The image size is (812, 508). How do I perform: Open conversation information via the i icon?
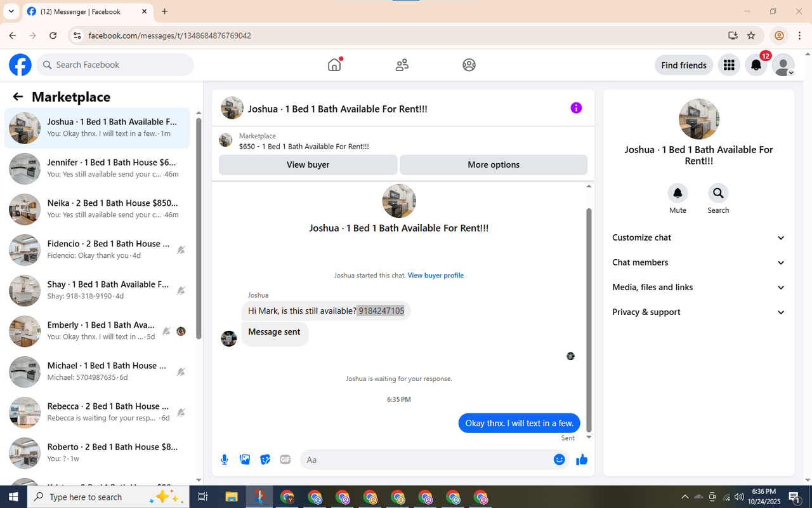576,108
